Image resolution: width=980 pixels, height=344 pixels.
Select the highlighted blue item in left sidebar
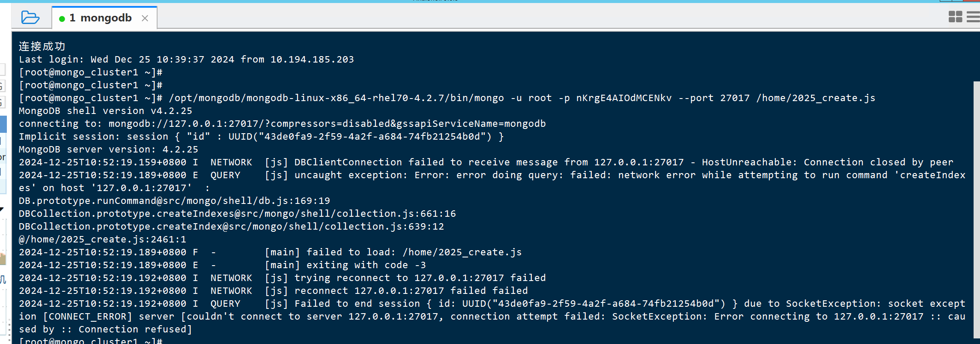tap(3, 124)
